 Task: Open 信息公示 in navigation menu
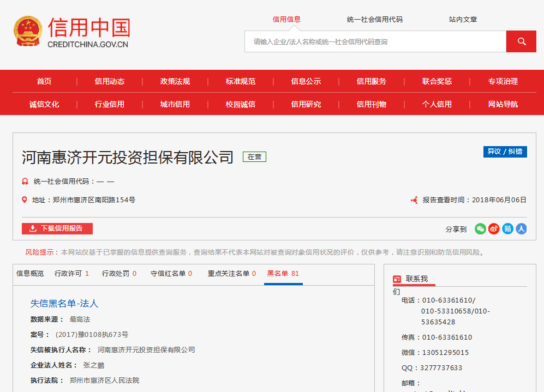point(306,81)
